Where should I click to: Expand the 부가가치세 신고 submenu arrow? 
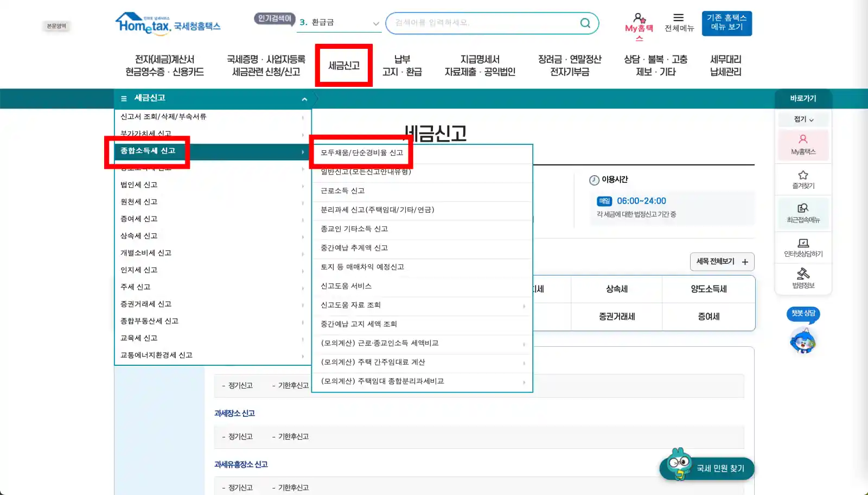[x=303, y=134]
